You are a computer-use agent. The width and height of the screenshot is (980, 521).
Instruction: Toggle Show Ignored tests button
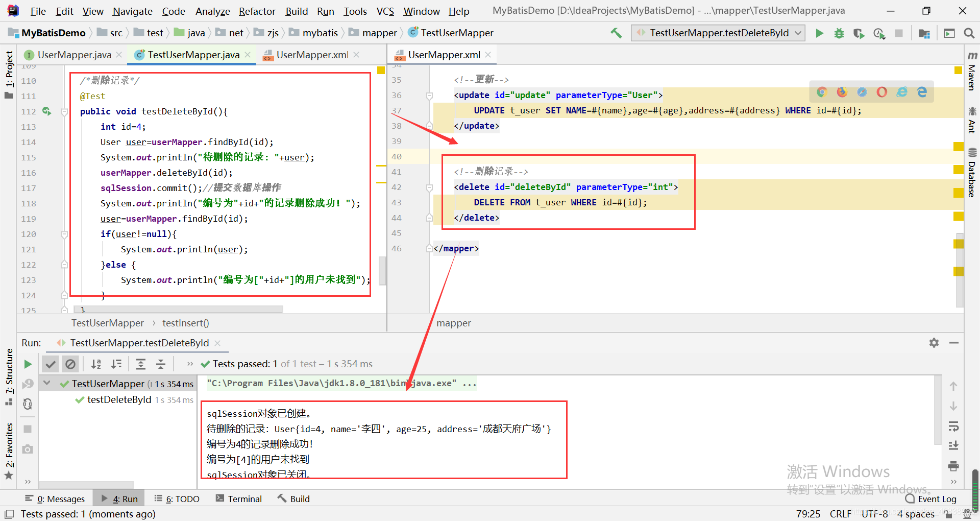pyautogui.click(x=70, y=364)
